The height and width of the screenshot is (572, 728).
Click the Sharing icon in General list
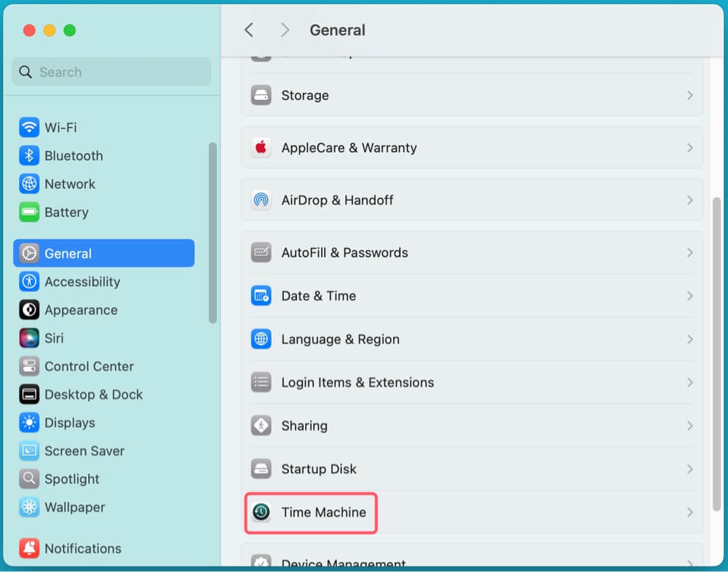[261, 426]
